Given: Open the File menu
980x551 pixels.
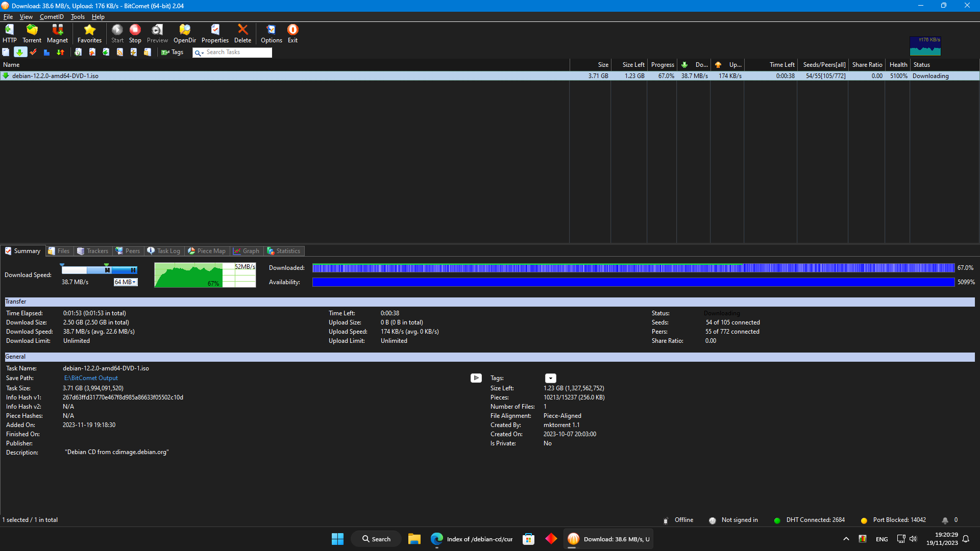Looking at the screenshot, I should coord(8,17).
